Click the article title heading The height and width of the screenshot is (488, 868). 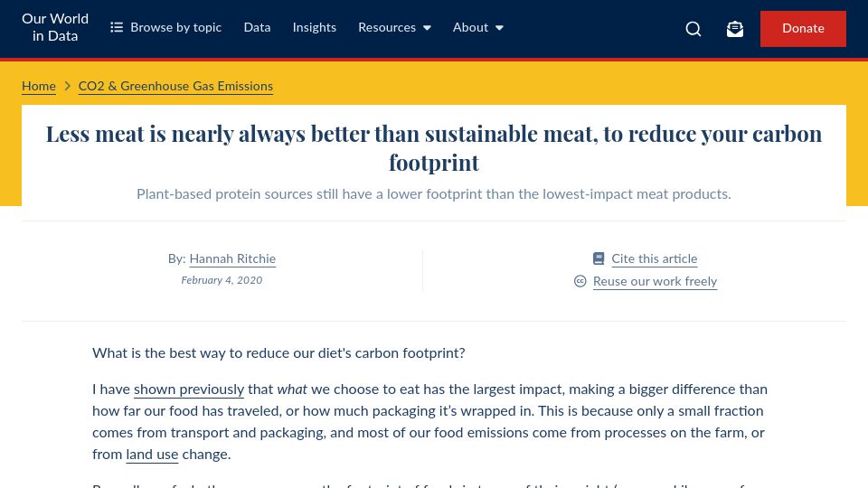click(x=434, y=147)
